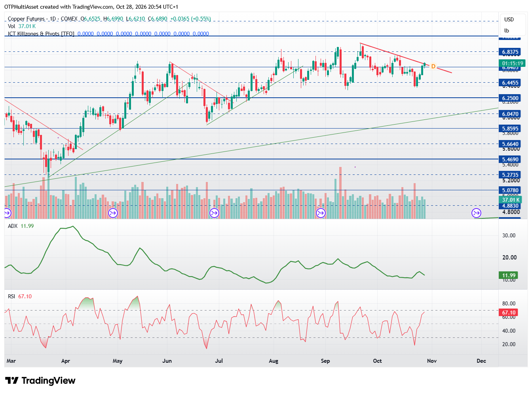Select the ADX 11.99 indicator legend

click(x=21, y=226)
